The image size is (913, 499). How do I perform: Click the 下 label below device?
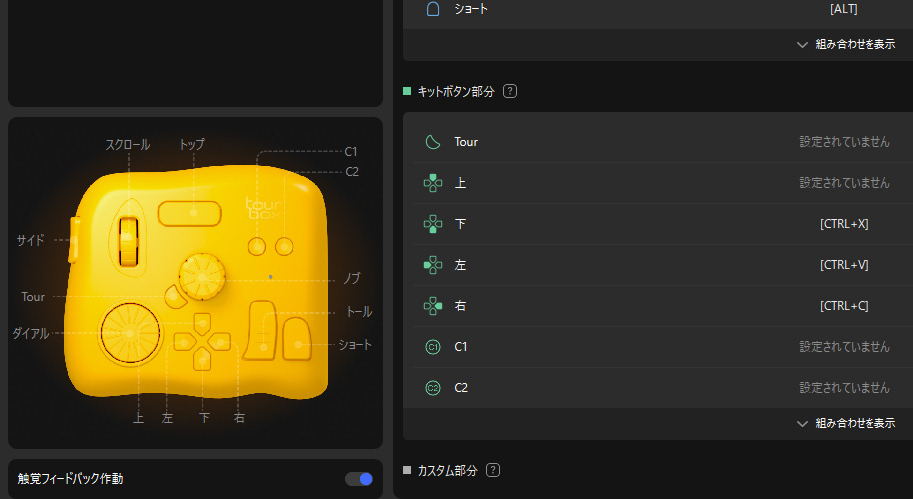204,418
